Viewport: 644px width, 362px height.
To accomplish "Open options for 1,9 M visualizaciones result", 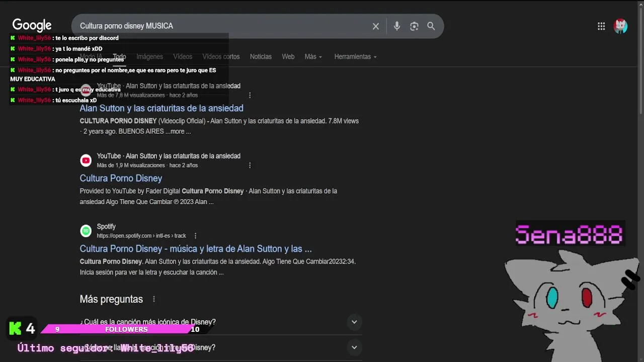I will pyautogui.click(x=250, y=165).
